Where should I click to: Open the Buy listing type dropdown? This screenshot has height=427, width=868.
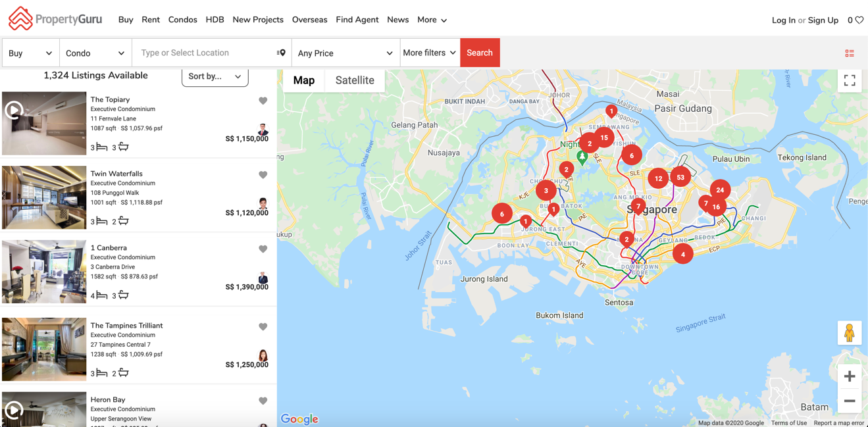[30, 53]
